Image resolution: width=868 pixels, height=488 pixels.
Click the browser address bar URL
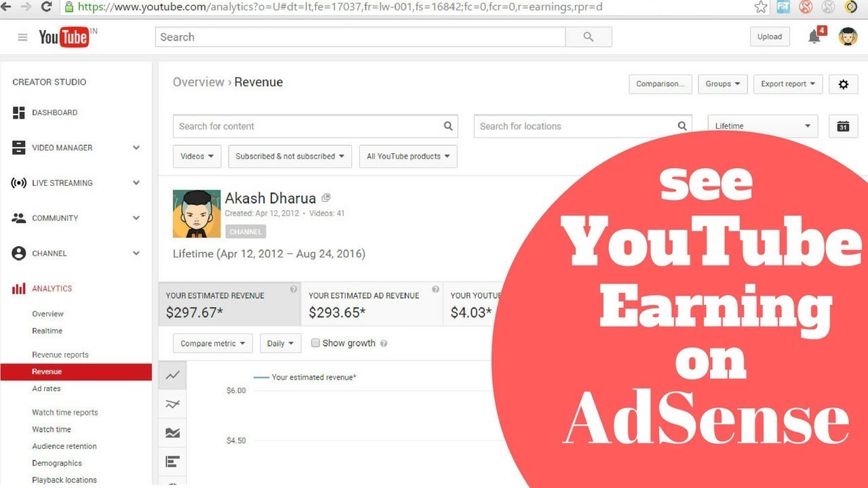coord(339,7)
